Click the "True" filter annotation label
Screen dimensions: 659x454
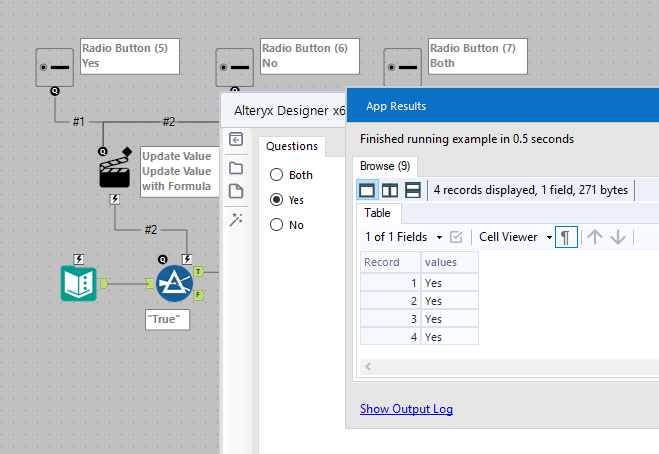[167, 319]
